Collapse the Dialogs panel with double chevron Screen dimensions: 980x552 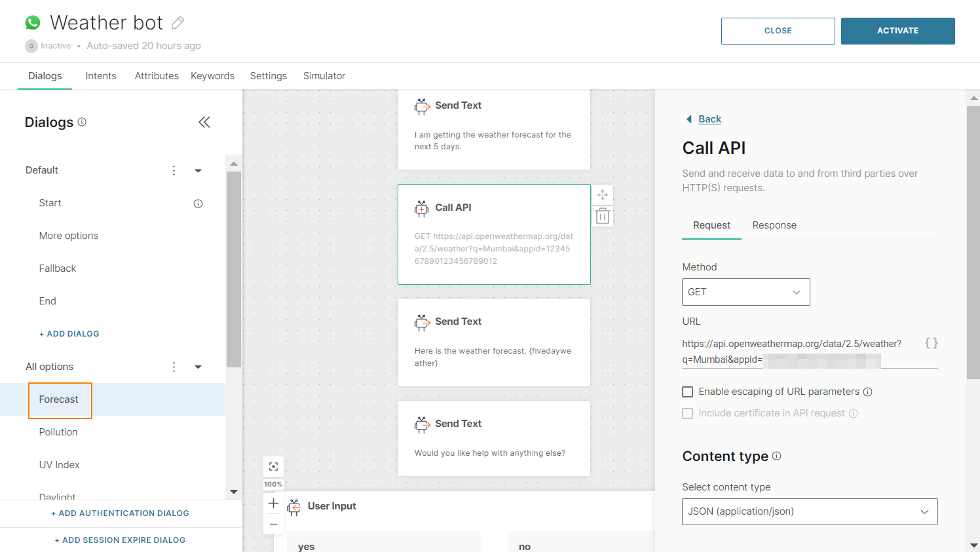pos(204,122)
